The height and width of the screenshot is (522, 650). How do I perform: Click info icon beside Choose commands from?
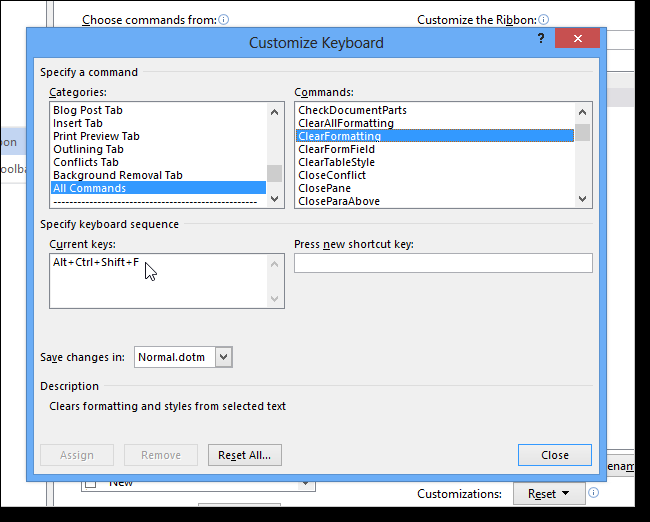pos(224,19)
